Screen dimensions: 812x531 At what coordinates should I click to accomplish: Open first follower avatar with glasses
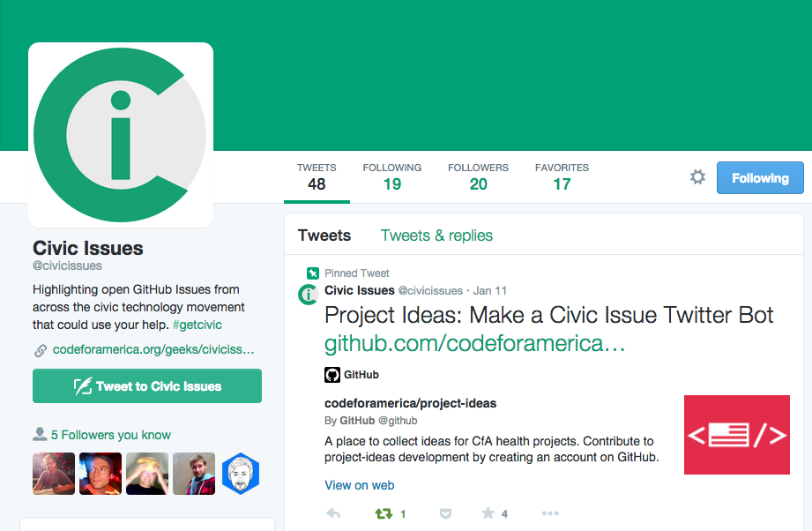[54, 474]
